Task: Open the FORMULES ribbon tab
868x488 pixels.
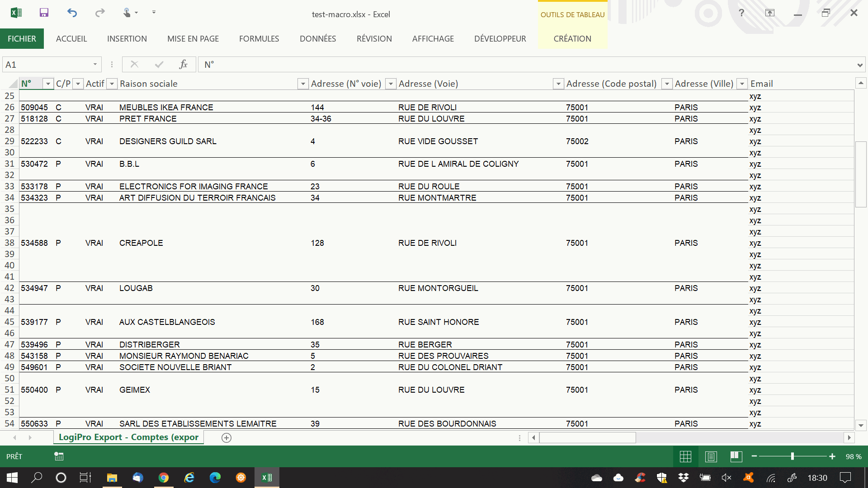Action: pos(259,39)
